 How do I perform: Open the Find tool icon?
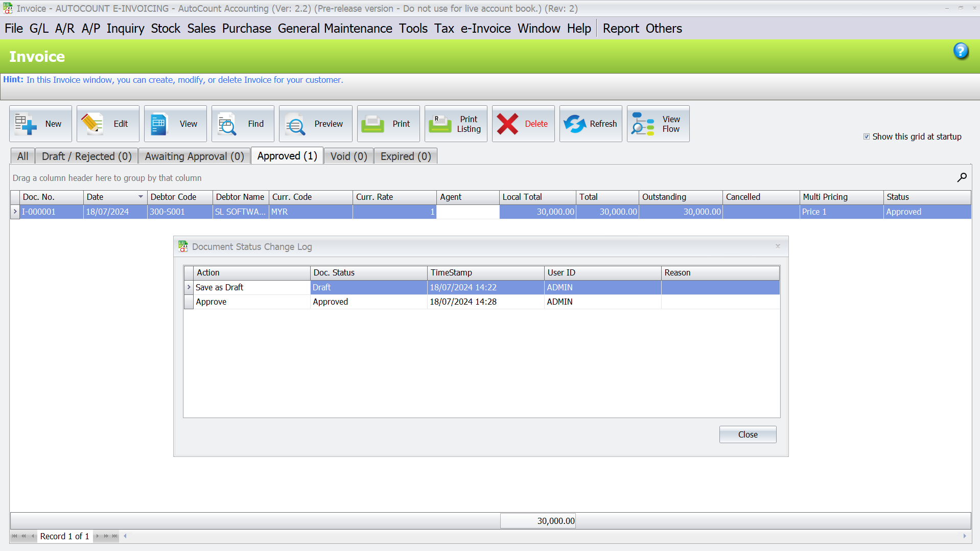226,123
